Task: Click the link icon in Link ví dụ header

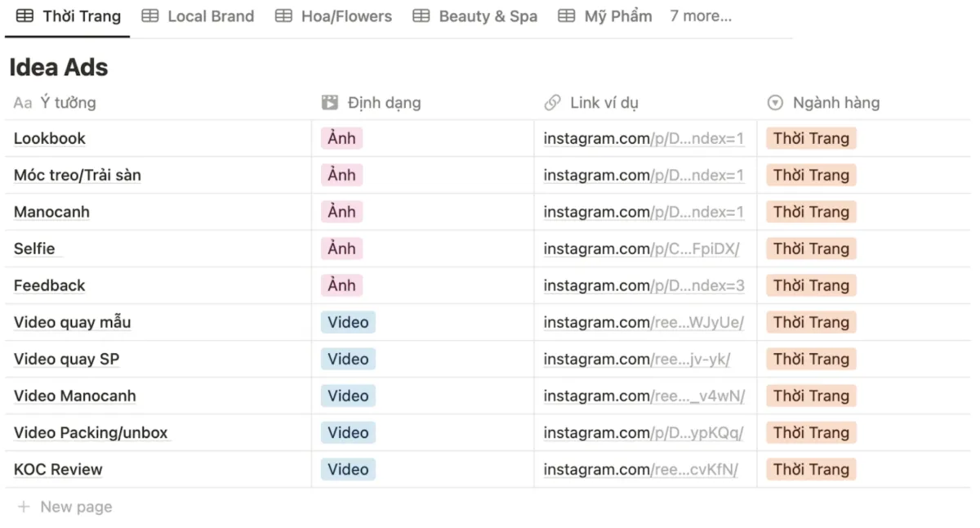Action: click(x=553, y=102)
